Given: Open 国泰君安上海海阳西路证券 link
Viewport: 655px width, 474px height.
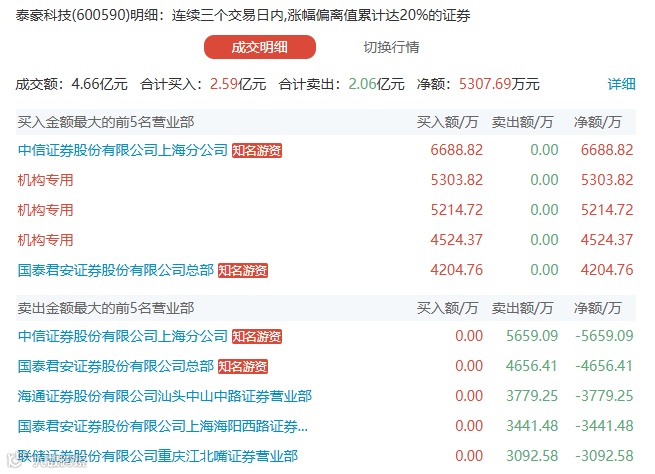Looking at the screenshot, I should coord(162,426).
